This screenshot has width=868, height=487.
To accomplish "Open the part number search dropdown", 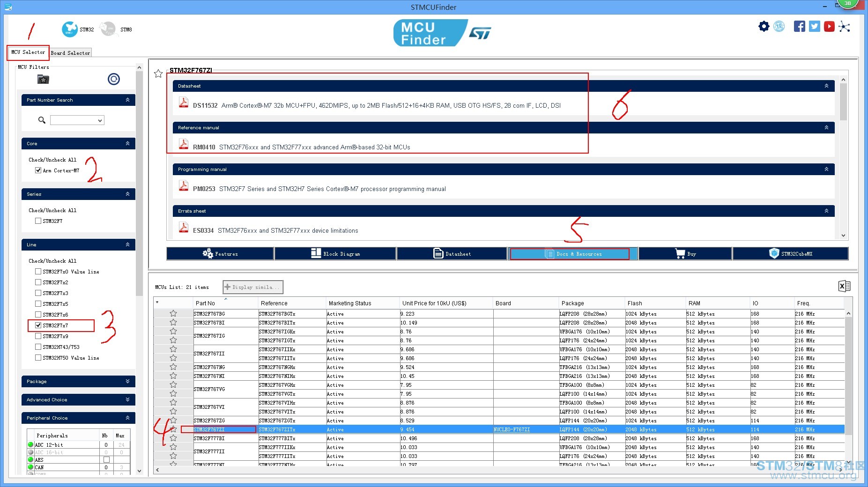I will (x=100, y=120).
